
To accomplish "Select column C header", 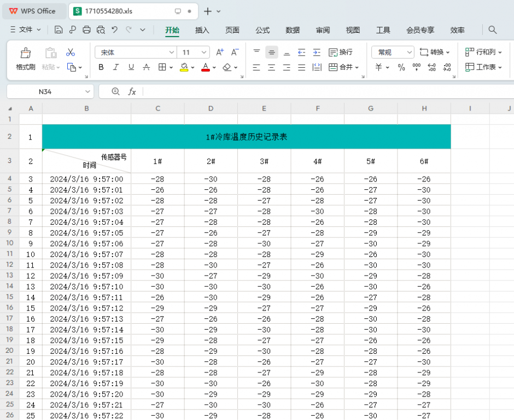I will click(157, 108).
